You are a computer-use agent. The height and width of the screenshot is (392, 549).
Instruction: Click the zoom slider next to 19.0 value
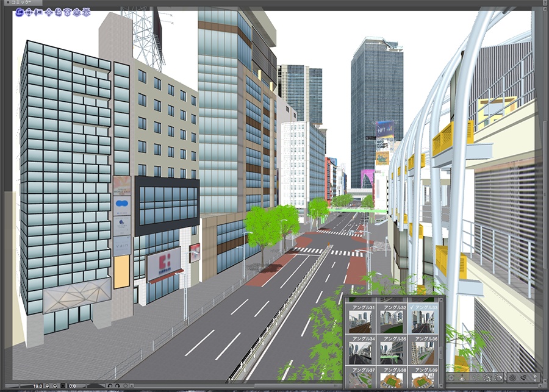pos(21,386)
